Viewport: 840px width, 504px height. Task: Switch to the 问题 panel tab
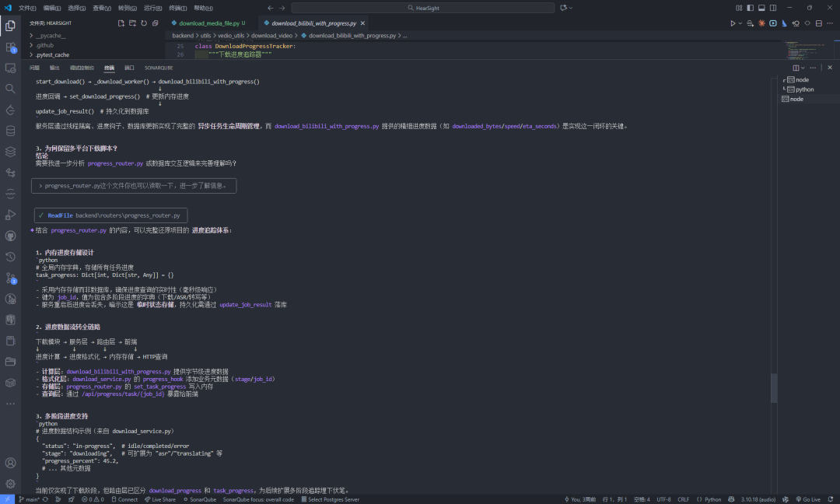click(x=34, y=68)
